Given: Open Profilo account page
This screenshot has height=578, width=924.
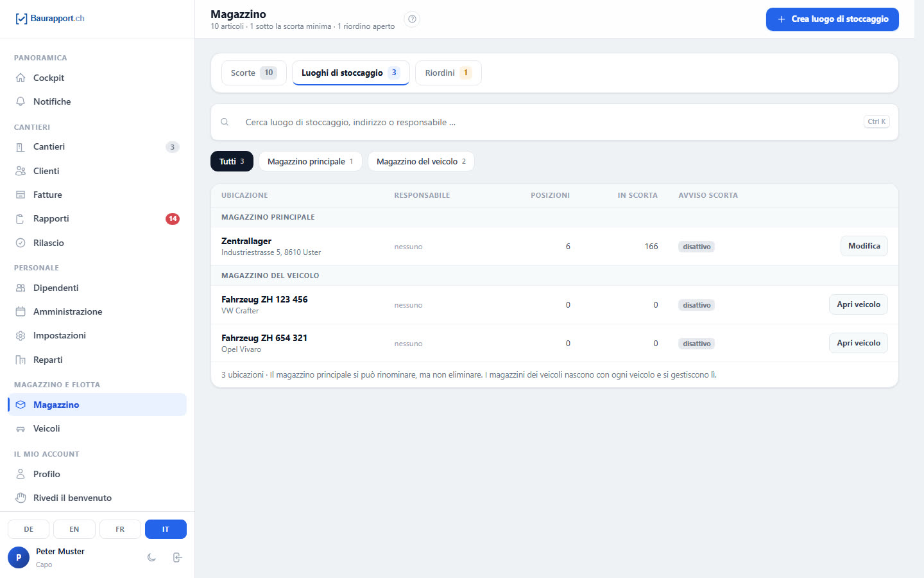Looking at the screenshot, I should coord(97,474).
